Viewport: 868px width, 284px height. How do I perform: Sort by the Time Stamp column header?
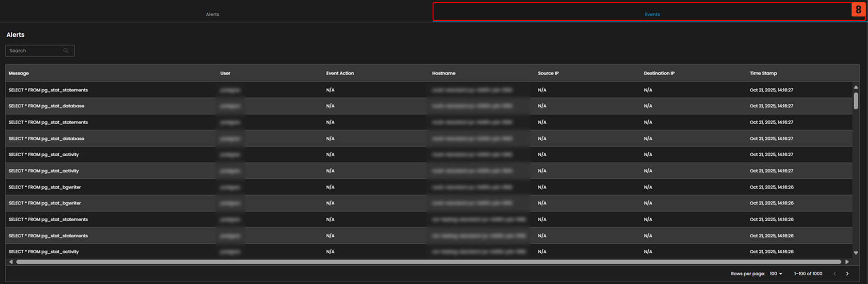[x=763, y=73]
